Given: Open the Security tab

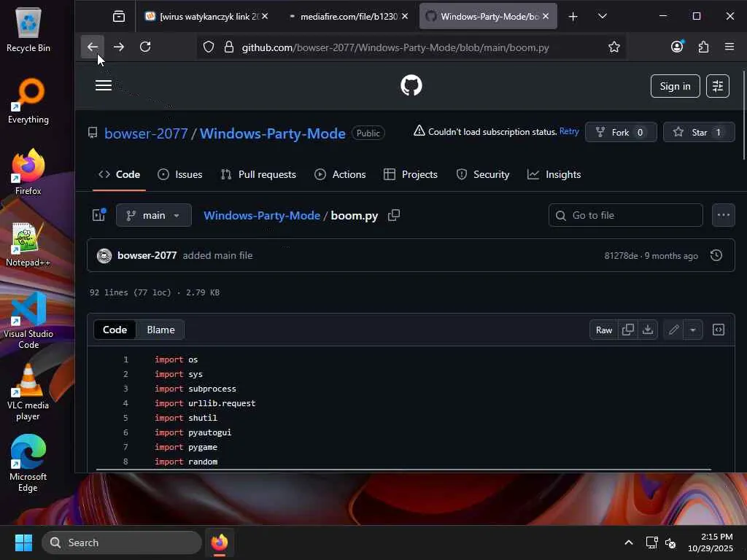Looking at the screenshot, I should pos(483,175).
